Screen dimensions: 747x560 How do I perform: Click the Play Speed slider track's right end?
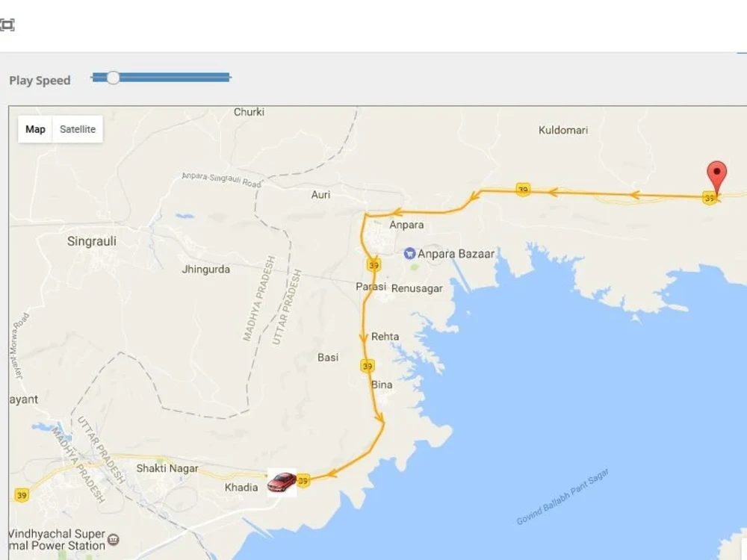pyautogui.click(x=229, y=78)
